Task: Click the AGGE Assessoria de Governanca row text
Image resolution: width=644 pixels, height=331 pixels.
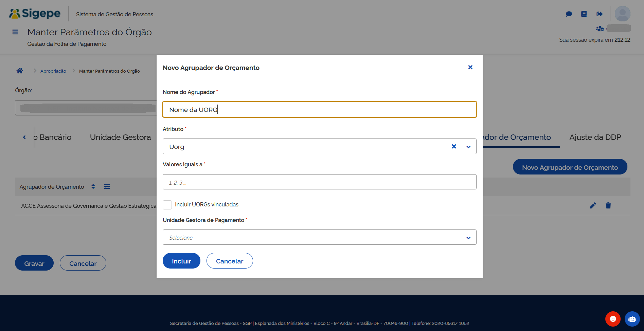Action: click(89, 206)
